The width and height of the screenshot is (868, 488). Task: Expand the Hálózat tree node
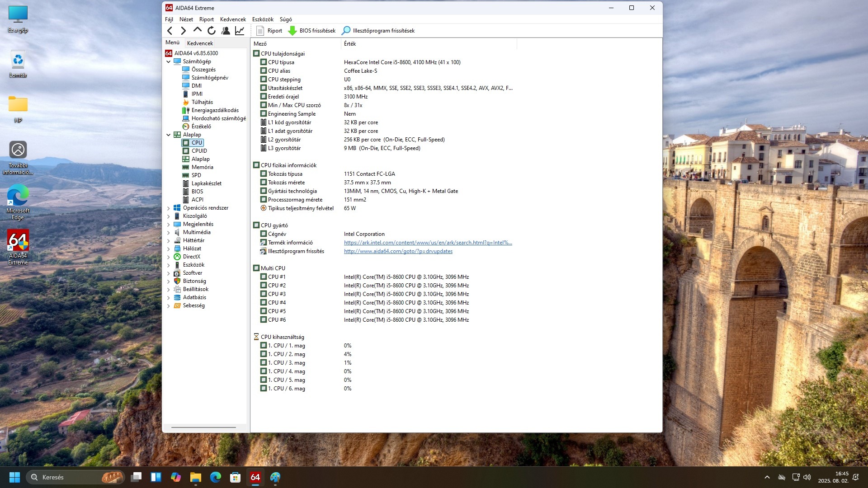[x=169, y=249]
